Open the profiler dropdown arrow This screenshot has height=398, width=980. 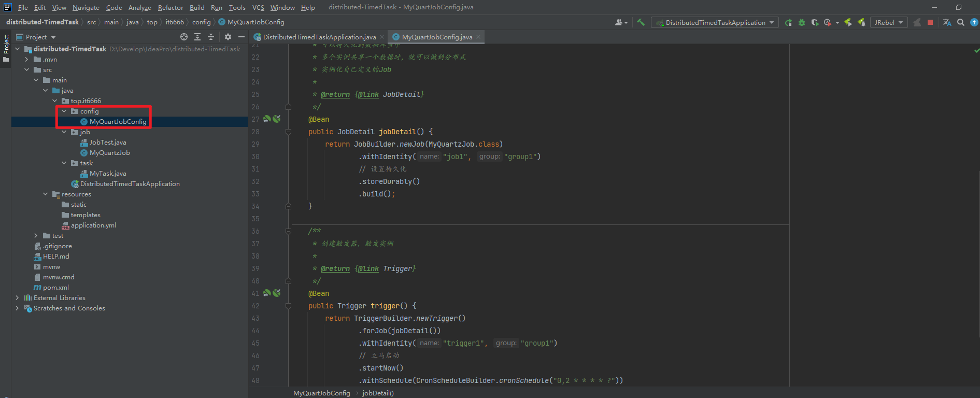click(837, 23)
